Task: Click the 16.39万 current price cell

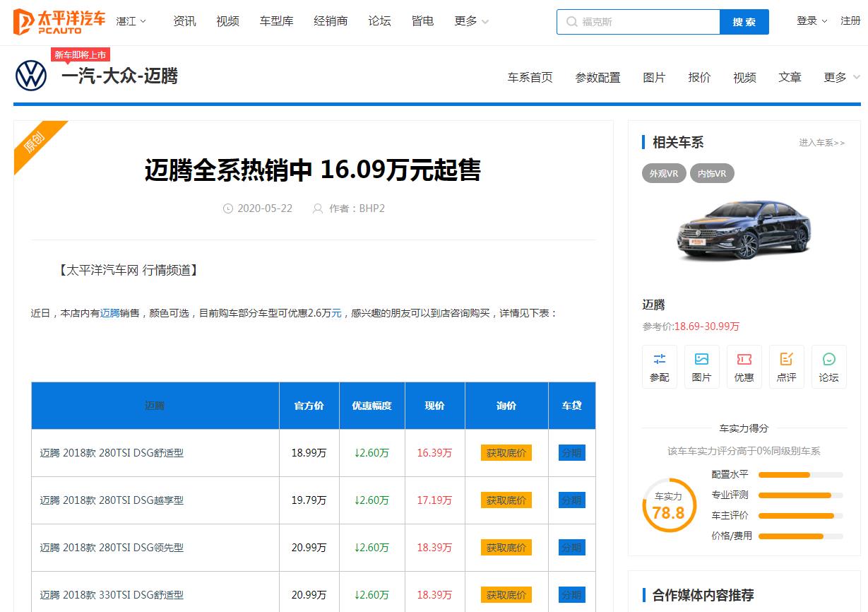Action: pyautogui.click(x=434, y=453)
